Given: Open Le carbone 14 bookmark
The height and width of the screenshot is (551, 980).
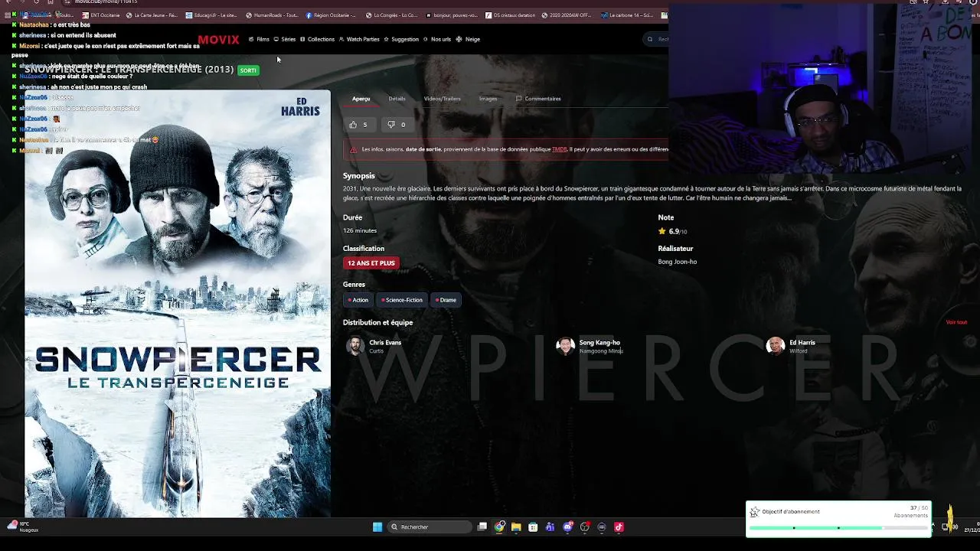Looking at the screenshot, I should click(627, 15).
